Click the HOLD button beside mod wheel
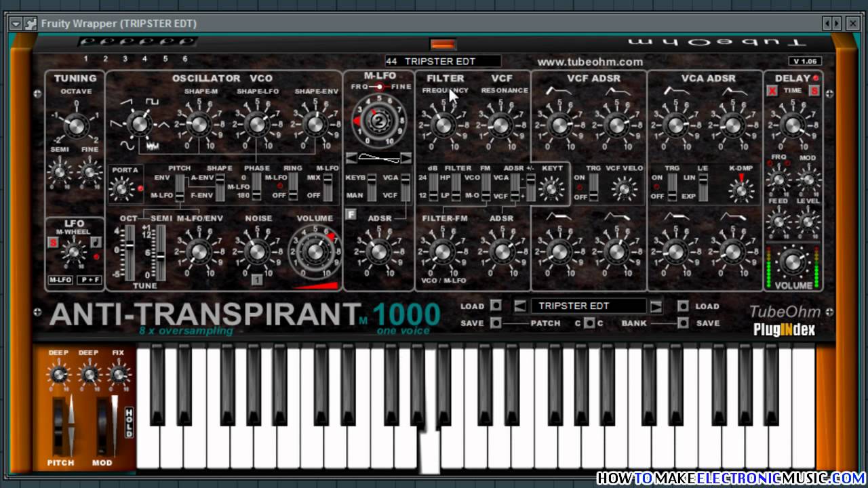The image size is (868, 488). (x=130, y=422)
